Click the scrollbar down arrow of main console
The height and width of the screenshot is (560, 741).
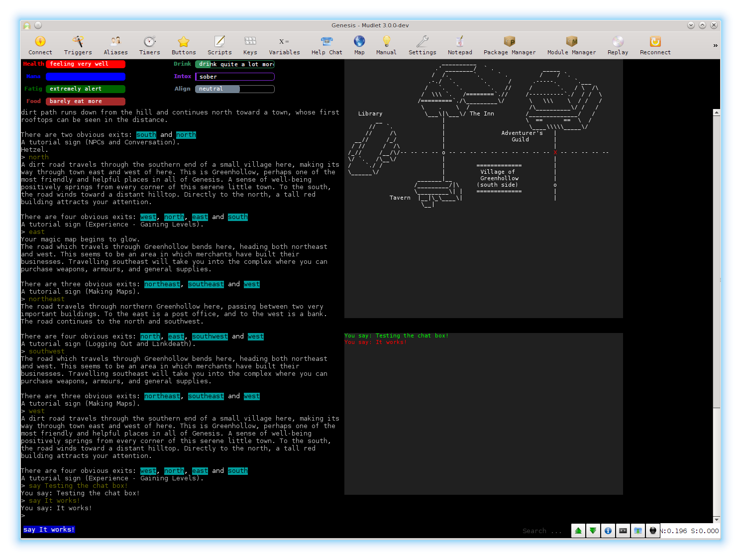click(717, 520)
